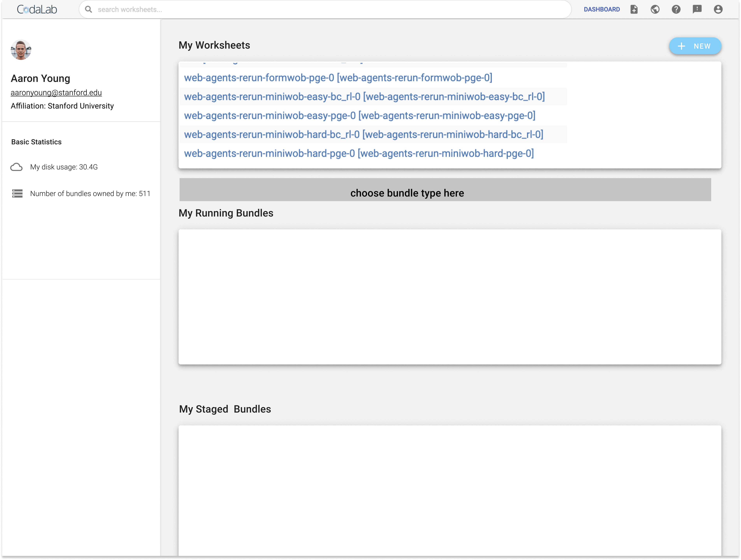
Task: Open the DASHBOARD menu item
Action: click(602, 9)
